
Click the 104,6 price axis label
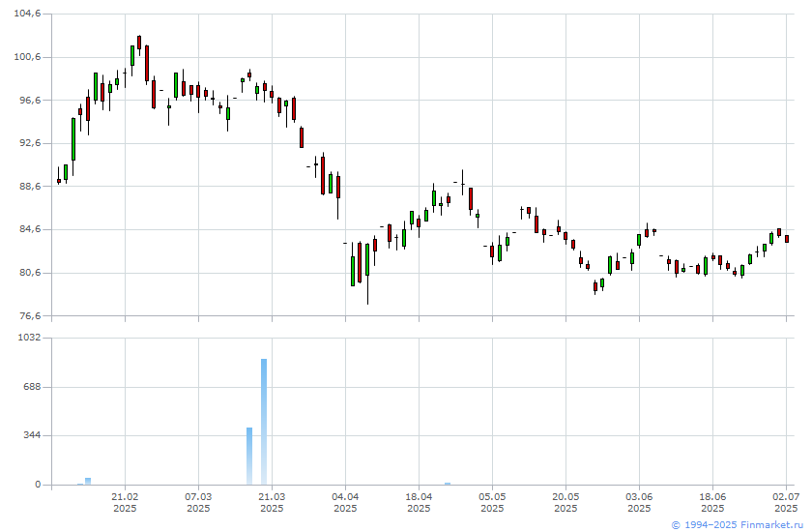coord(27,14)
